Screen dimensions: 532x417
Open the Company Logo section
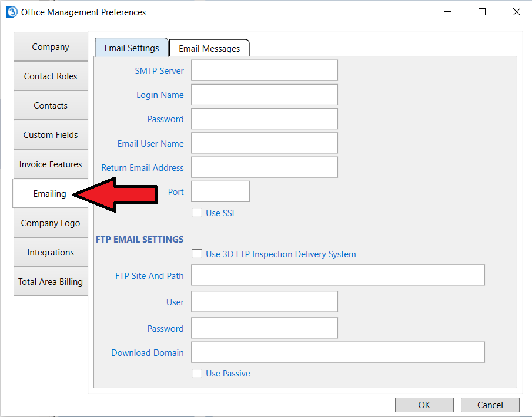point(51,223)
